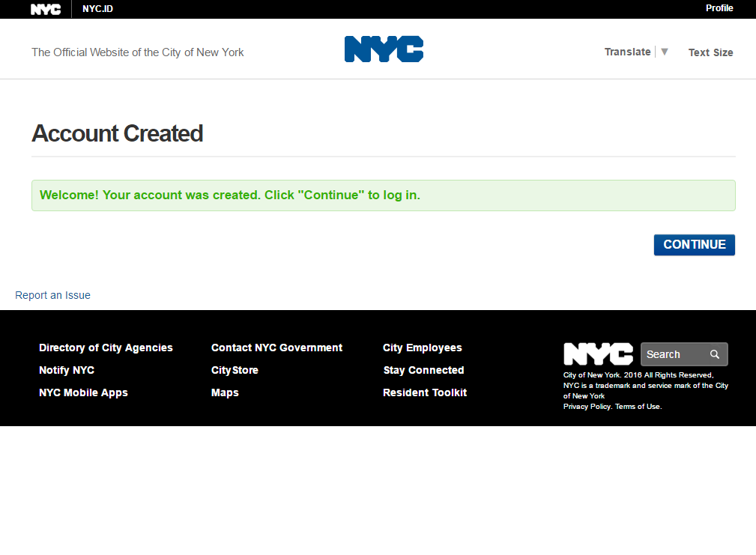The height and width of the screenshot is (555, 756).
Task: Focus the footer Search input field
Action: point(673,354)
